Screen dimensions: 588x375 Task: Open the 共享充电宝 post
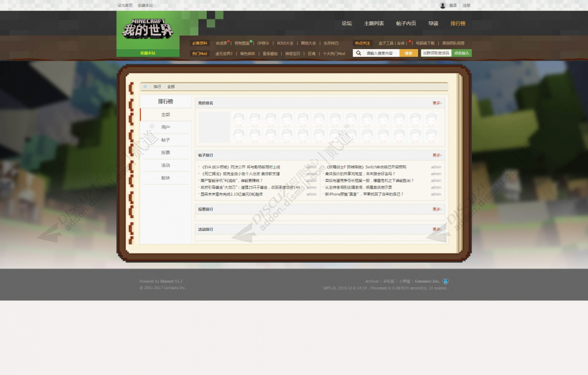point(360,174)
